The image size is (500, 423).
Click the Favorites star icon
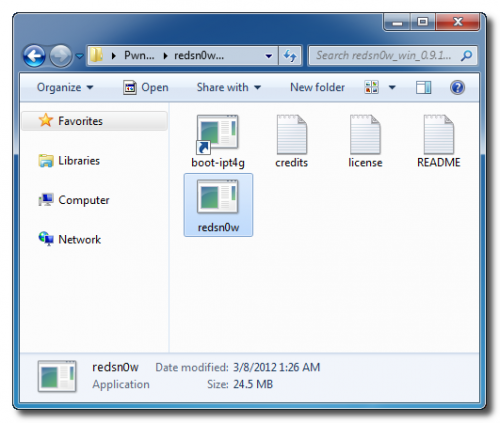pyautogui.click(x=46, y=120)
